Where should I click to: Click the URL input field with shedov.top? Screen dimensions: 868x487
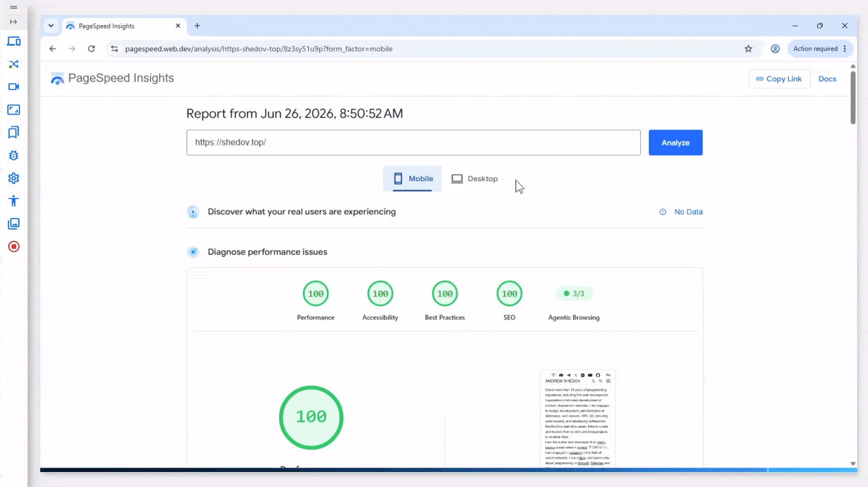coord(413,143)
